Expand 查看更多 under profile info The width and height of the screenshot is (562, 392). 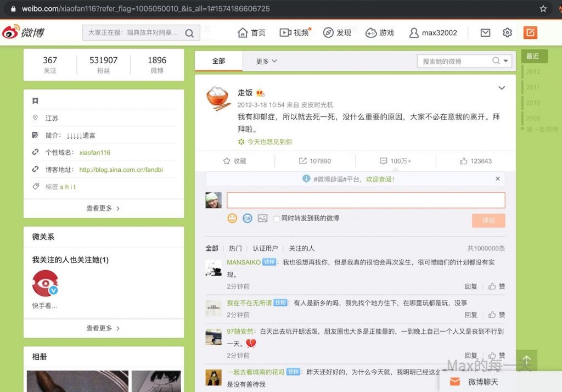[x=103, y=208]
